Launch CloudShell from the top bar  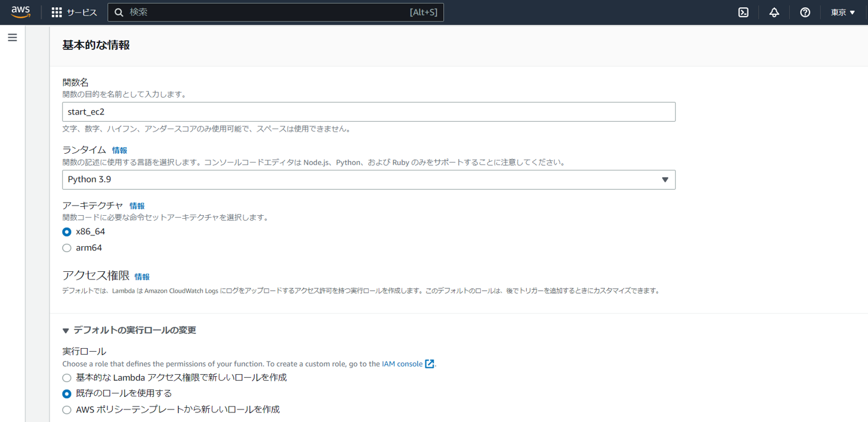pyautogui.click(x=743, y=13)
